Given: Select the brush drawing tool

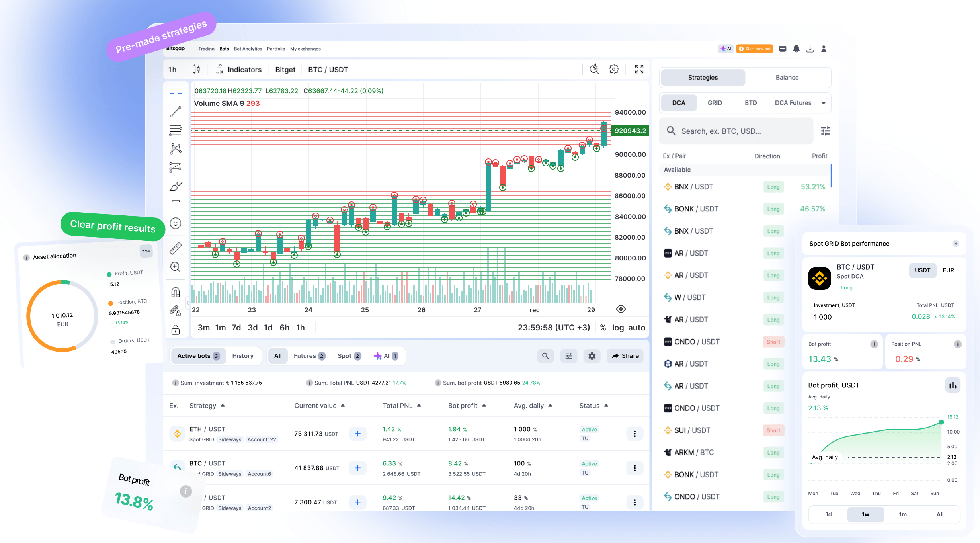Looking at the screenshot, I should (x=175, y=186).
